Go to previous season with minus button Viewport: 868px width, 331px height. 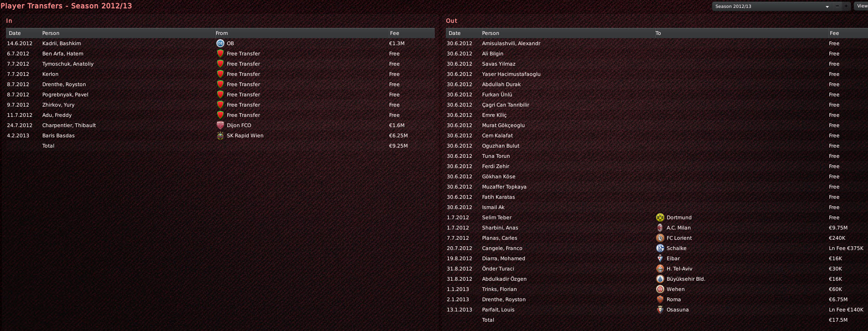point(837,7)
